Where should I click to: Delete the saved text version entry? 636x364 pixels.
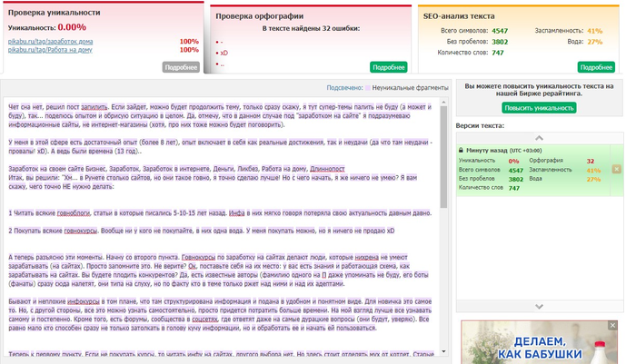click(617, 169)
